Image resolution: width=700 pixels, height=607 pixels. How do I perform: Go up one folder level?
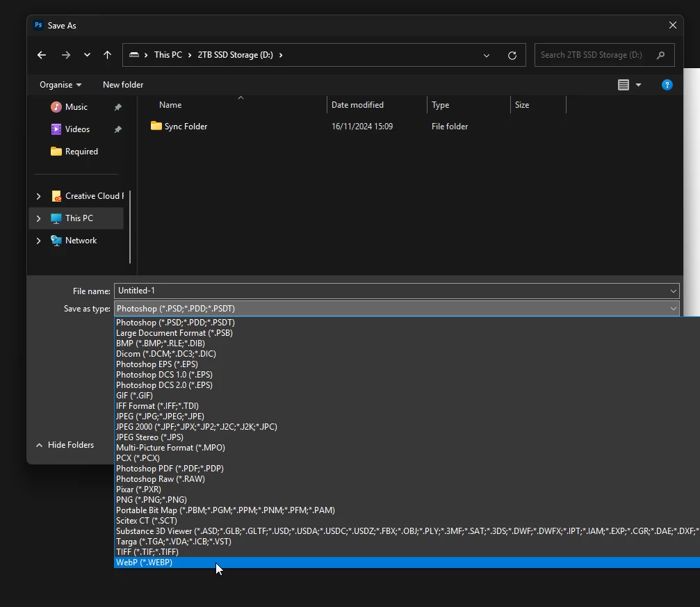tap(107, 55)
